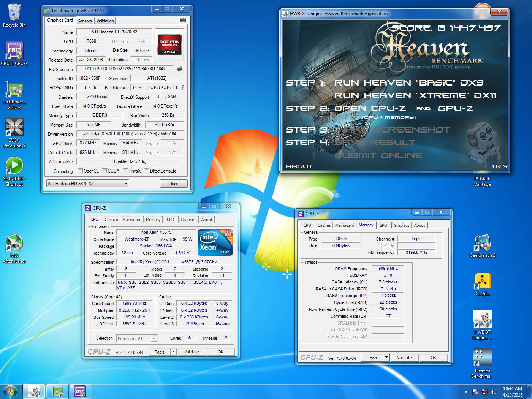Click the network tray icon
Viewport: 532px width, 399px height.
[484, 392]
